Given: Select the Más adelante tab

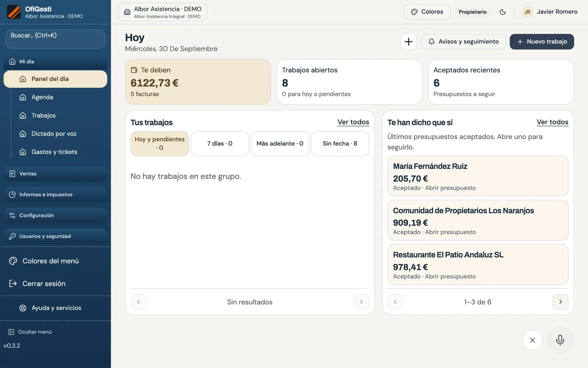Looking at the screenshot, I should pyautogui.click(x=280, y=144).
